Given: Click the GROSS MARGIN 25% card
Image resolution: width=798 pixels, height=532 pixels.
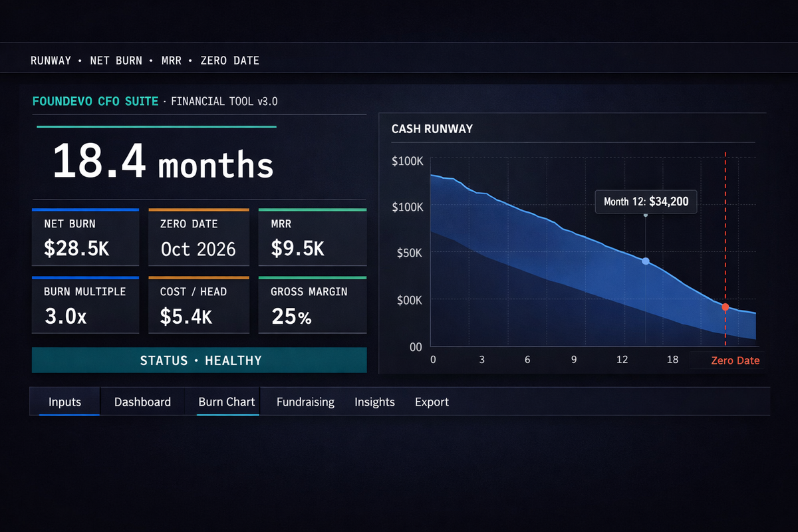Looking at the screenshot, I should click(x=312, y=305).
